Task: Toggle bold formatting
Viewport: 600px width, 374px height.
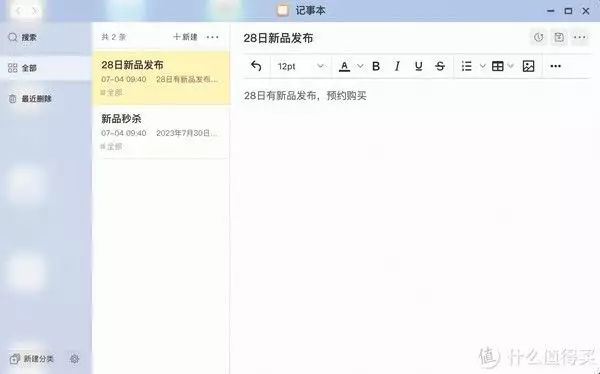Action: coord(376,66)
